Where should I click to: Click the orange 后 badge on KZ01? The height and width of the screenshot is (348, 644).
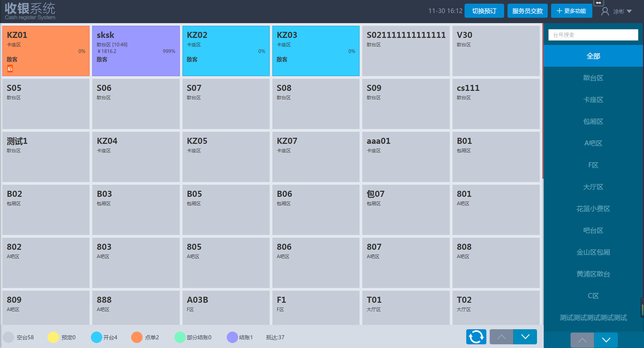coord(10,69)
